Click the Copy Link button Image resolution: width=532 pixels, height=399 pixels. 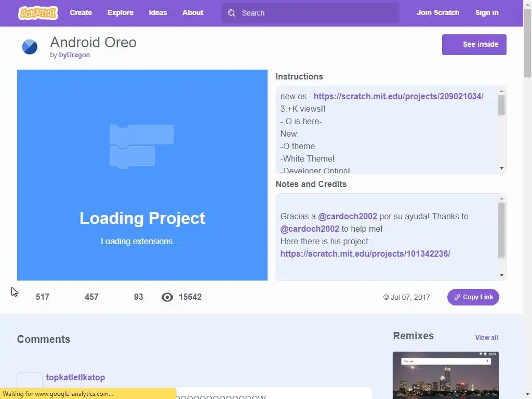(473, 297)
